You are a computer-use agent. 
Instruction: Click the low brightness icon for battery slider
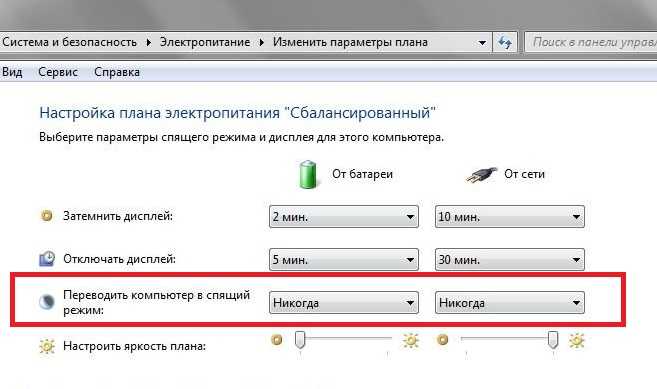tap(277, 339)
